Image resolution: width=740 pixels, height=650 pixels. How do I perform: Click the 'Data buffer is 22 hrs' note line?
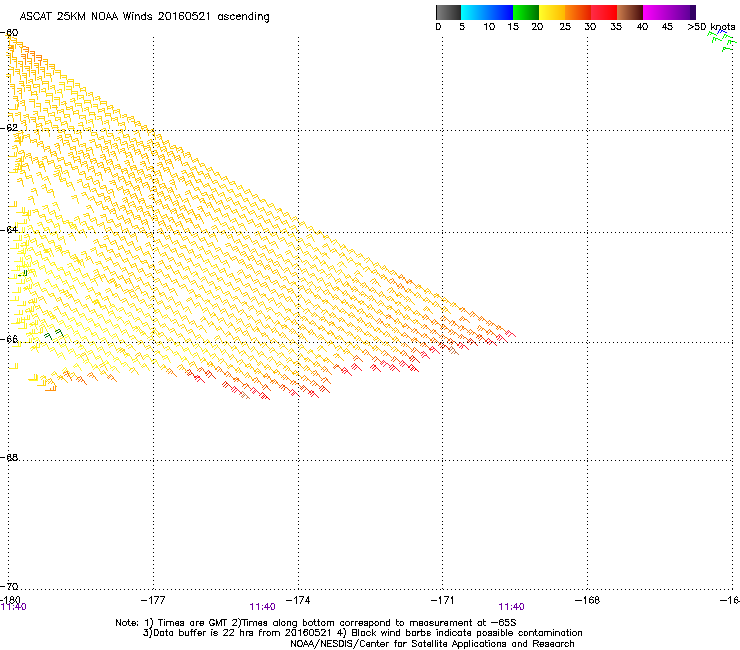(362, 633)
